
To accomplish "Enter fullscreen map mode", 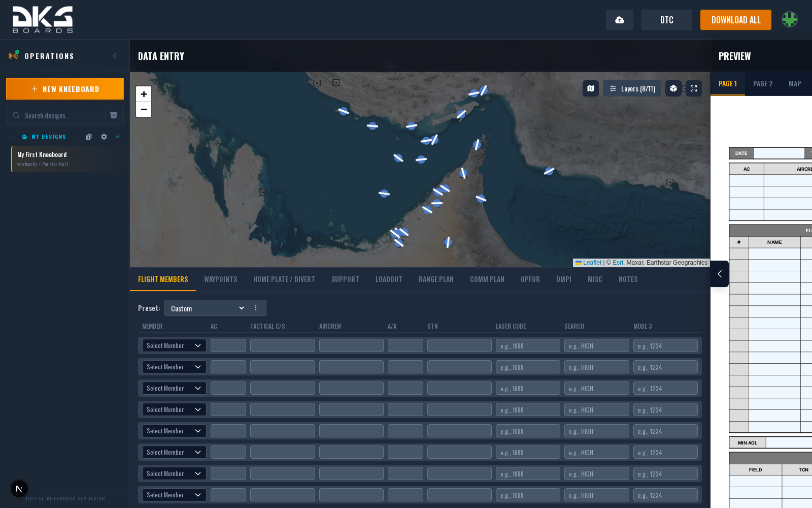I will click(x=694, y=88).
